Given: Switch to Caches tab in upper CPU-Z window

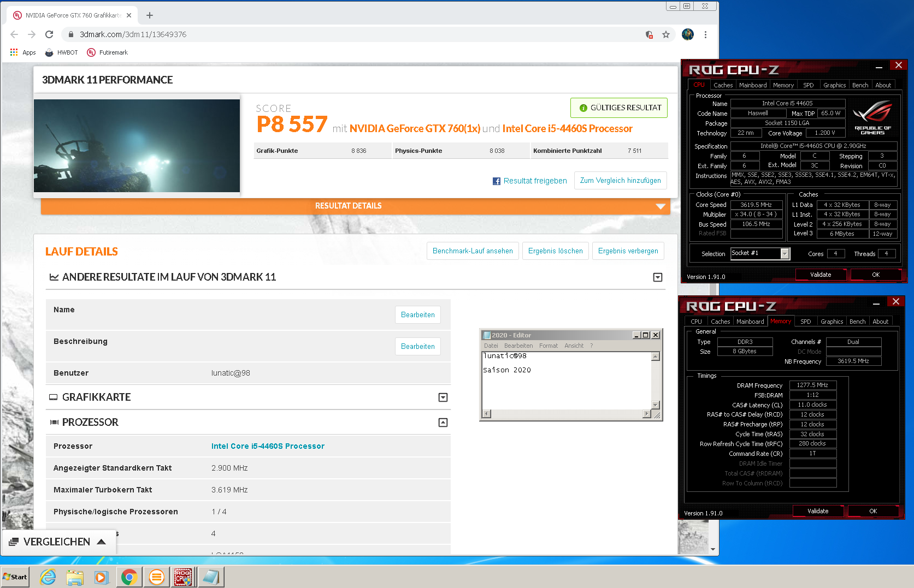Looking at the screenshot, I should tap(723, 85).
